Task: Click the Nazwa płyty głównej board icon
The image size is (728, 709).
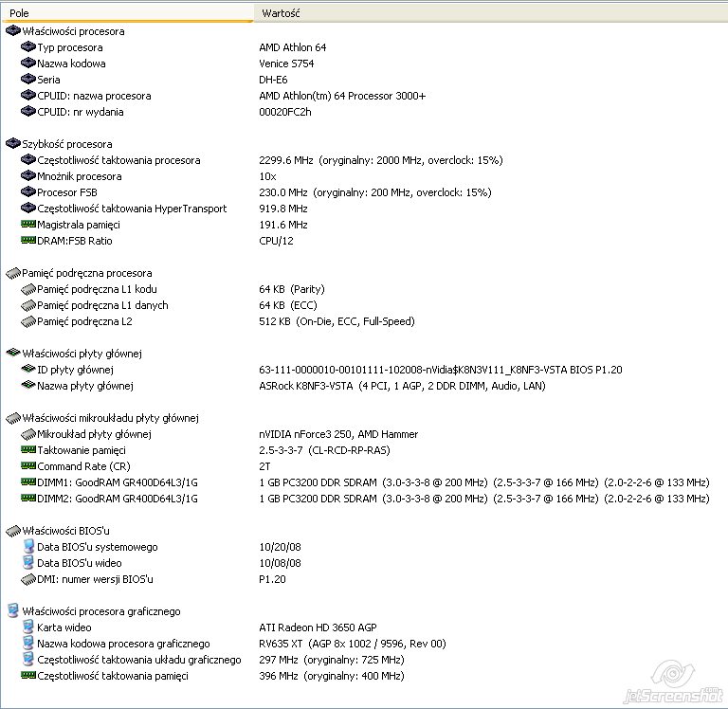Action: pyautogui.click(x=28, y=386)
